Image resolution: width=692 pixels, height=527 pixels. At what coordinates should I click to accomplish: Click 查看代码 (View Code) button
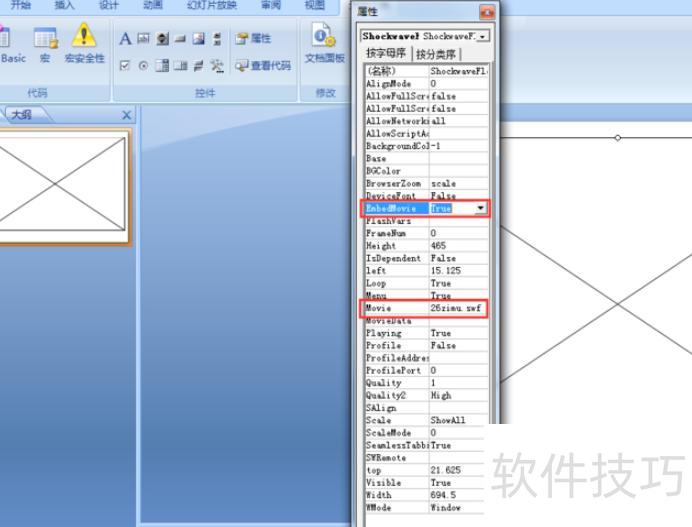pyautogui.click(x=263, y=66)
